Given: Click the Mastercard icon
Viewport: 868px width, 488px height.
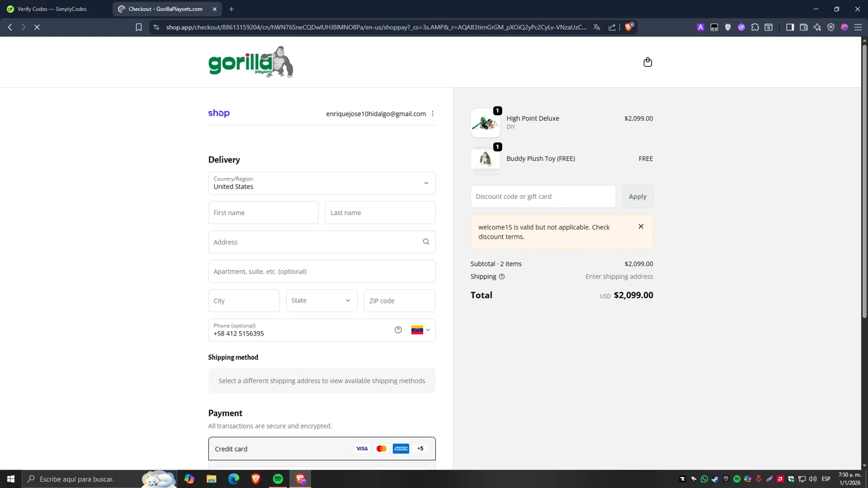Looking at the screenshot, I should (x=381, y=449).
